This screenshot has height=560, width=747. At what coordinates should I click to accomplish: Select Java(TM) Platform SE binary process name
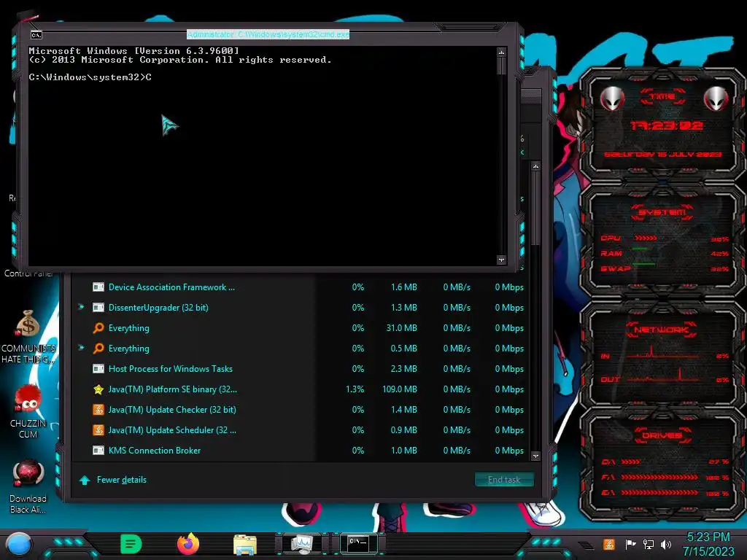coord(172,389)
